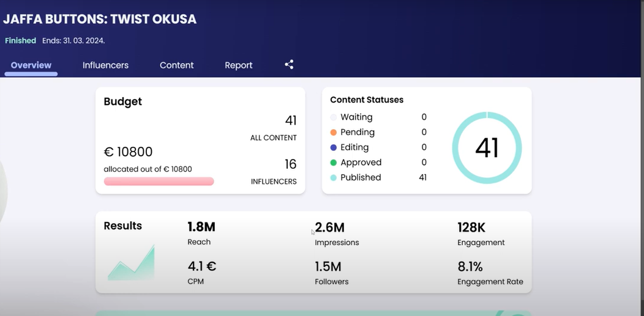Click the share icon in the tab bar

[289, 64]
